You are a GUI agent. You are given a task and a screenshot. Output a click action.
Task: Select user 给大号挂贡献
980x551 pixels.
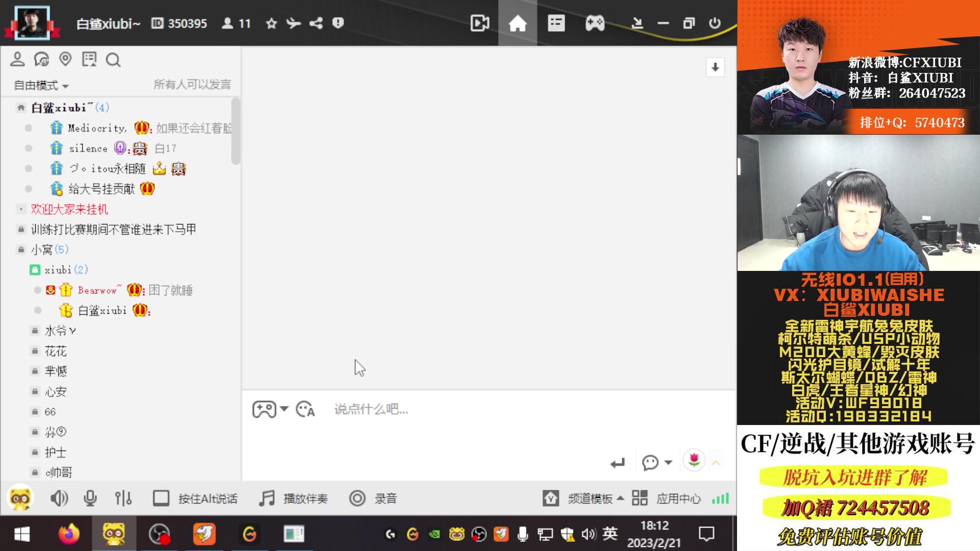[101, 189]
